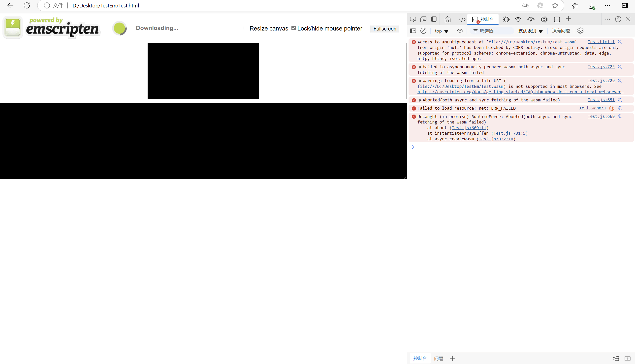Screen dimensions: 635x364
Task: Open the Network wifi icon panel
Action: 518,19
